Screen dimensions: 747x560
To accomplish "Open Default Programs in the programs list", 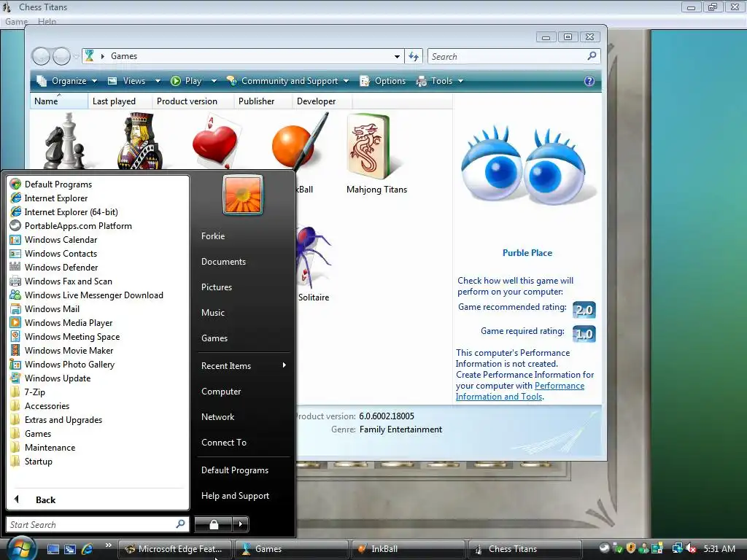I will (x=58, y=184).
